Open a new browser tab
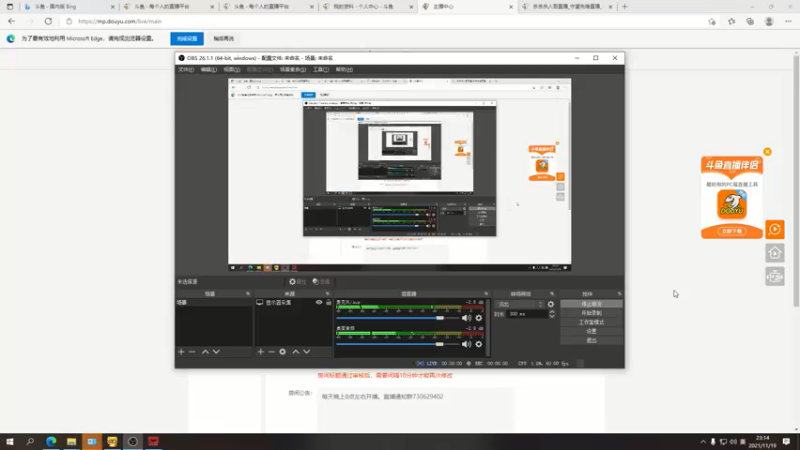 click(x=624, y=7)
